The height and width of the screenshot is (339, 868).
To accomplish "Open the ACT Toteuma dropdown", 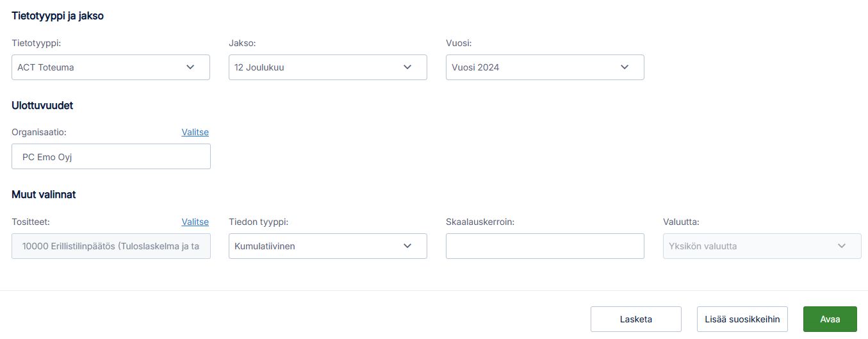I will (111, 67).
